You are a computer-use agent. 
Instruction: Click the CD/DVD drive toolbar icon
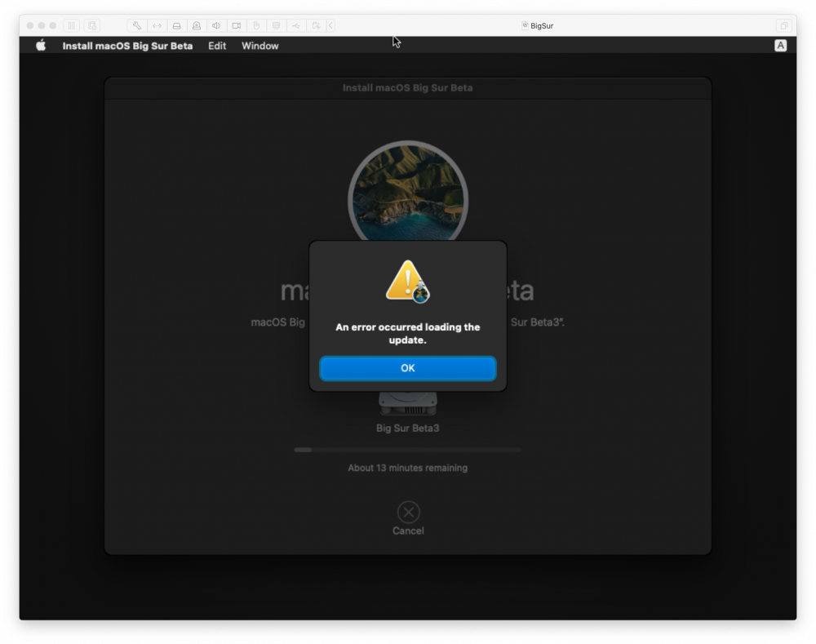pyautogui.click(x=196, y=25)
